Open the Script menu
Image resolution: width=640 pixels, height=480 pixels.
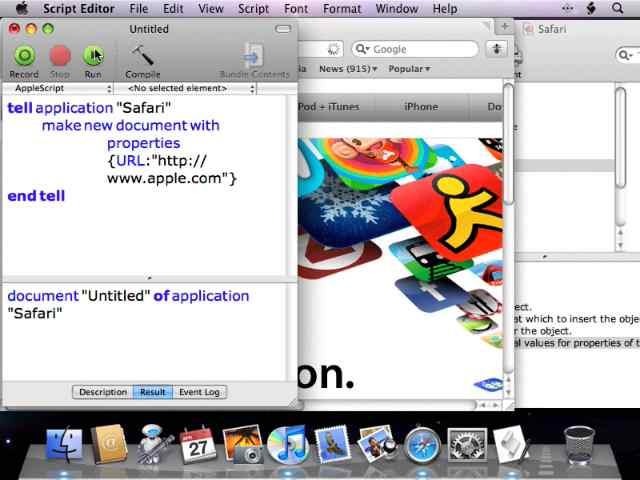click(253, 9)
